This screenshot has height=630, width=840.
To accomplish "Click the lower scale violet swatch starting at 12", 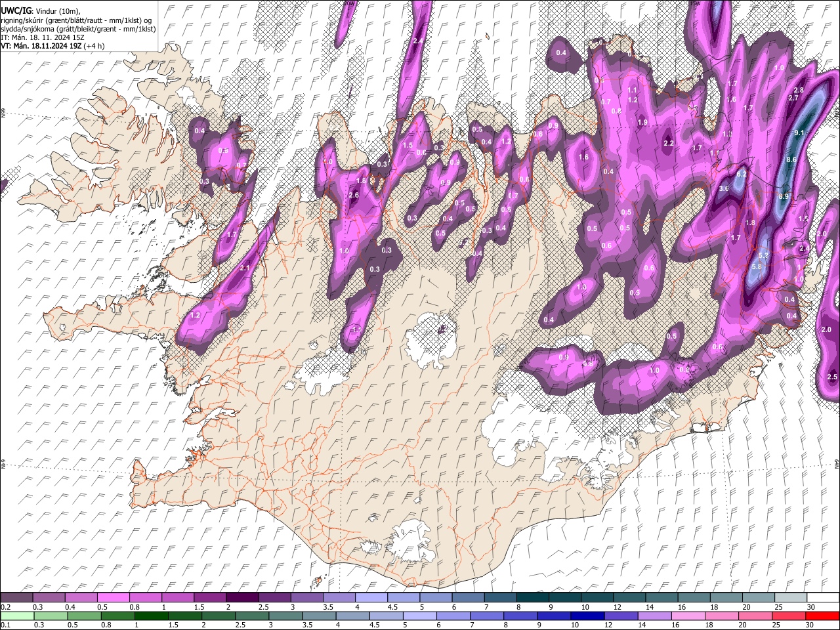I will pos(621,616).
